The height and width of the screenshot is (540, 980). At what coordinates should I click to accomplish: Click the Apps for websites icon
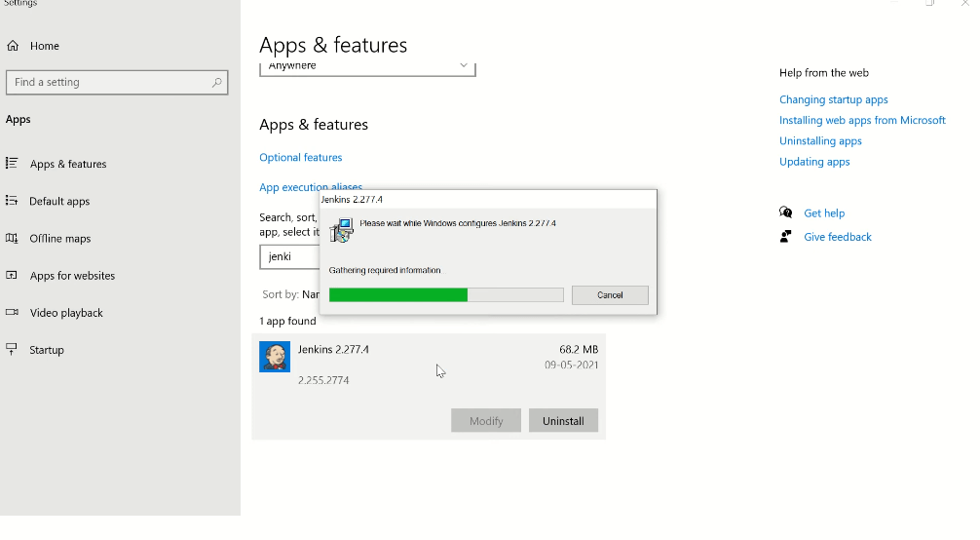12,275
